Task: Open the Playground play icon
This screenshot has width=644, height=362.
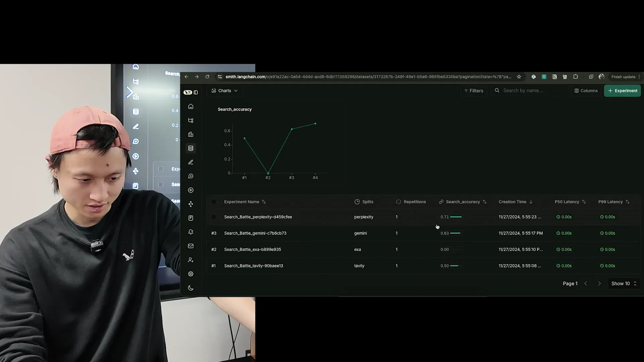Action: click(x=191, y=190)
